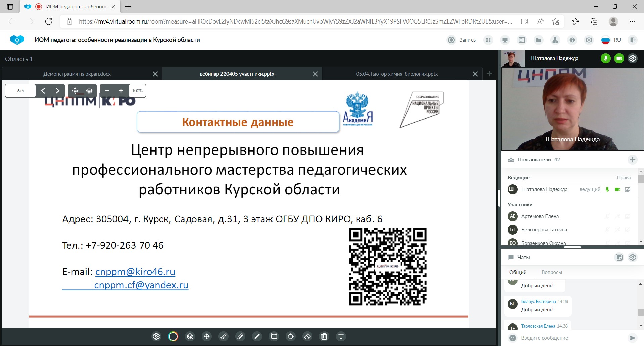
Task: Open the color wheel picker
Action: click(173, 336)
